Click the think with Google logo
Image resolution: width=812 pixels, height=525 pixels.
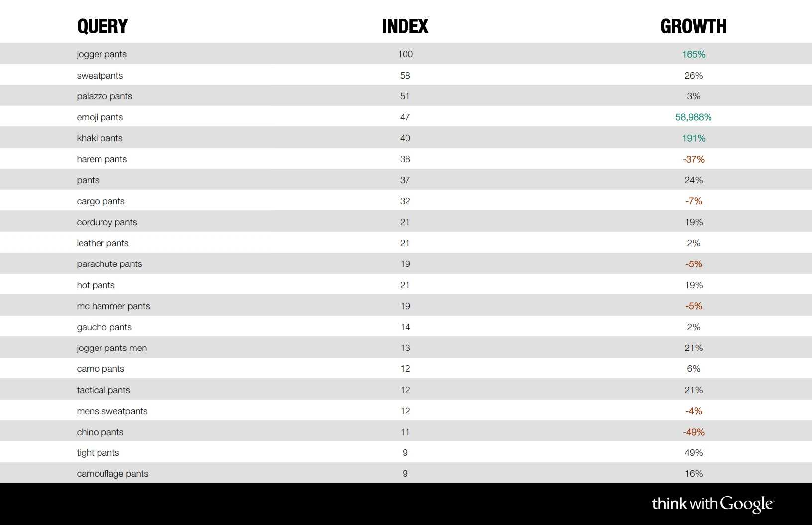coord(713,504)
